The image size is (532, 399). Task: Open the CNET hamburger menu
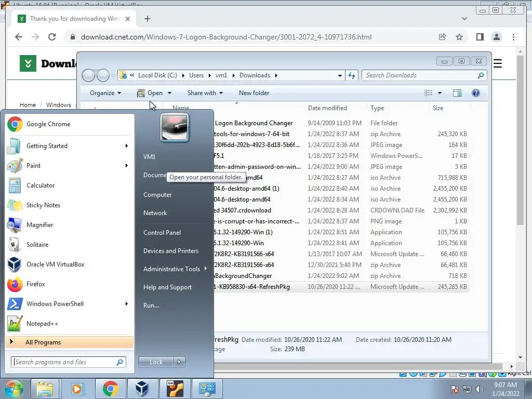(x=497, y=63)
